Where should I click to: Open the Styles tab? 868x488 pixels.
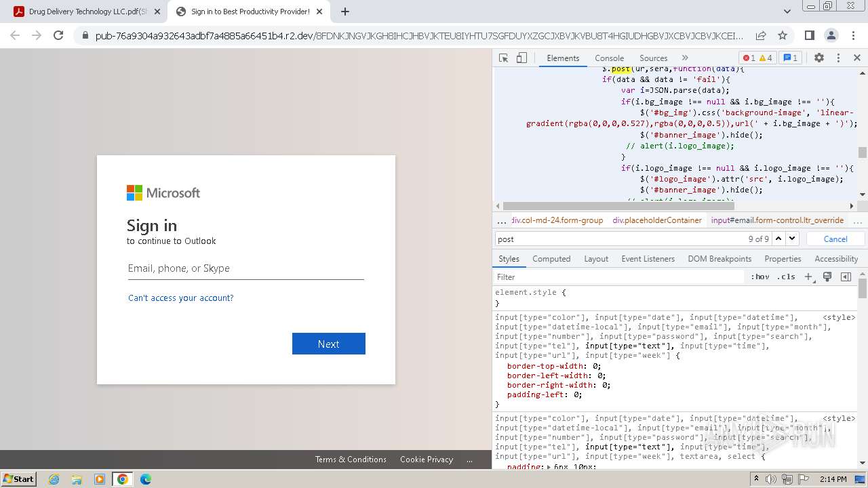pyautogui.click(x=509, y=259)
